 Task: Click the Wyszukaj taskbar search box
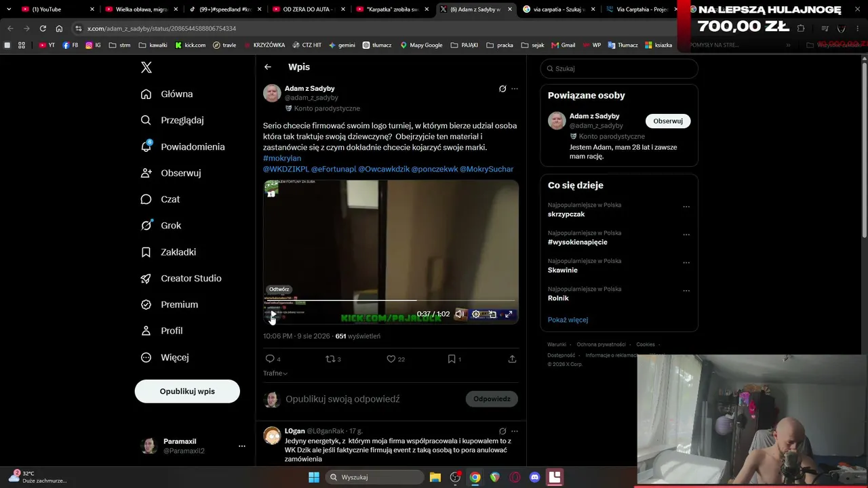(x=374, y=477)
